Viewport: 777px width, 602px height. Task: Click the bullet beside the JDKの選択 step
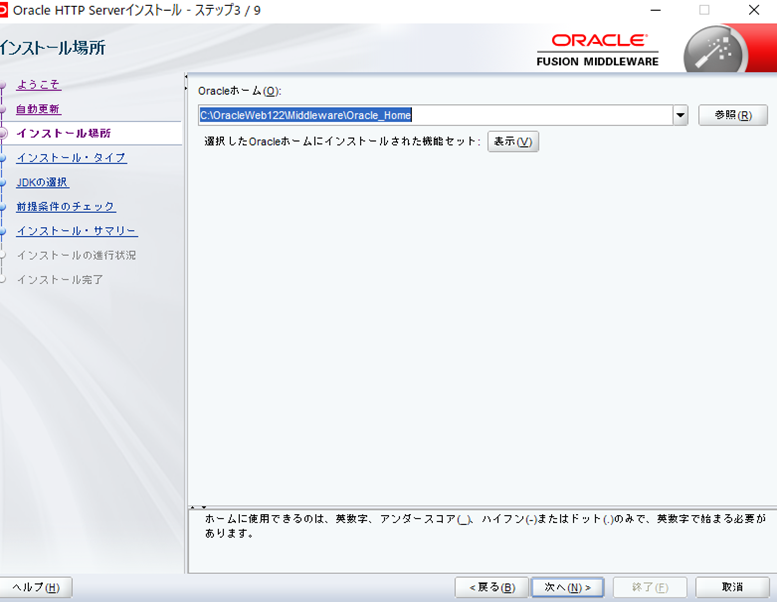(3, 183)
